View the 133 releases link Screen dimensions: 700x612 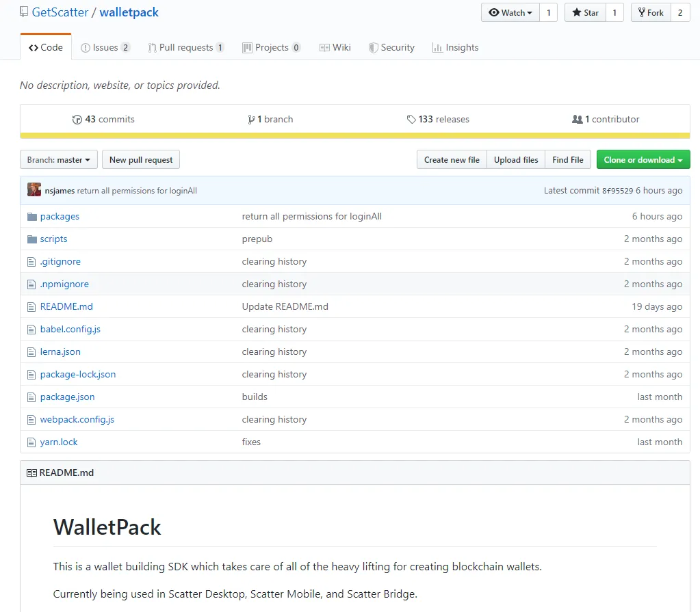pos(438,119)
